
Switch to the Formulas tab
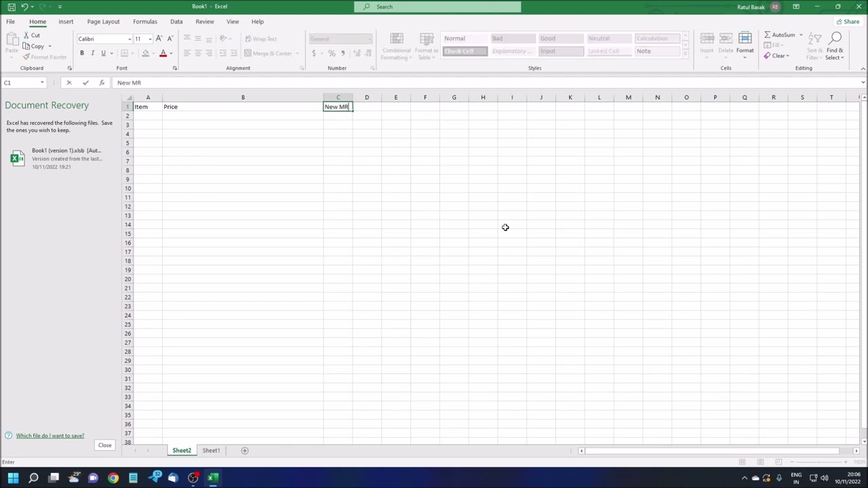tap(145, 22)
